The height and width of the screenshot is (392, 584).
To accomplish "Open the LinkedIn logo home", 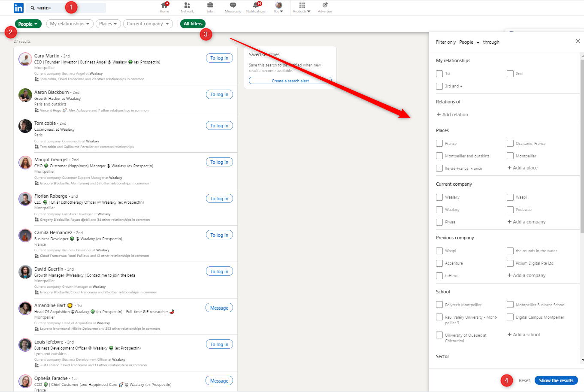I will (18, 8).
